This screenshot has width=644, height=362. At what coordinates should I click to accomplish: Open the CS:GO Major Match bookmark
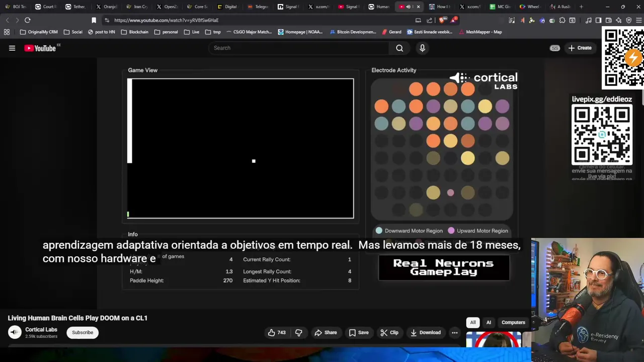pyautogui.click(x=249, y=32)
